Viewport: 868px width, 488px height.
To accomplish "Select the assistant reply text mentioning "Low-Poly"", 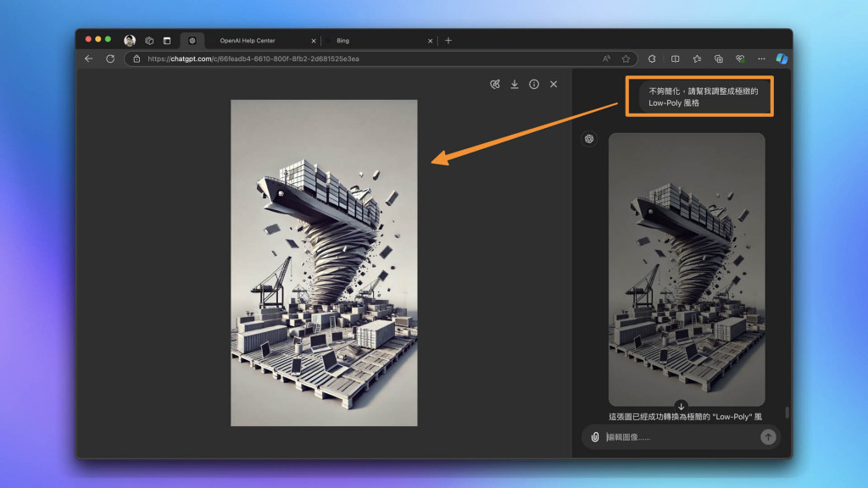I will pos(685,417).
